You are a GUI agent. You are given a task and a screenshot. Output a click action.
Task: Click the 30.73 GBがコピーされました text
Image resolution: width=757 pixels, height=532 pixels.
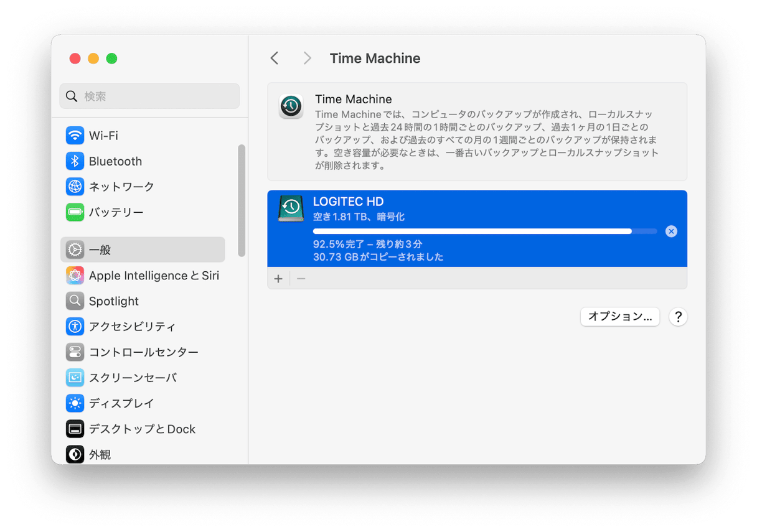pyautogui.click(x=378, y=256)
